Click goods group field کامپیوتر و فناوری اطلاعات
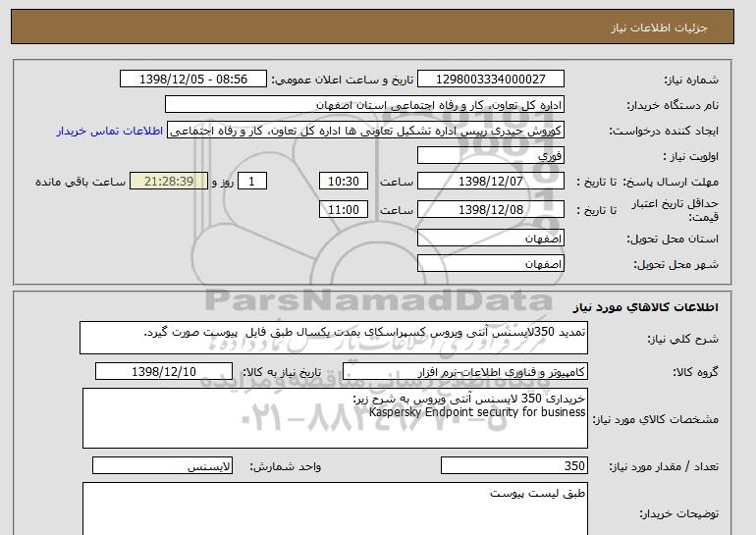 tap(464, 372)
